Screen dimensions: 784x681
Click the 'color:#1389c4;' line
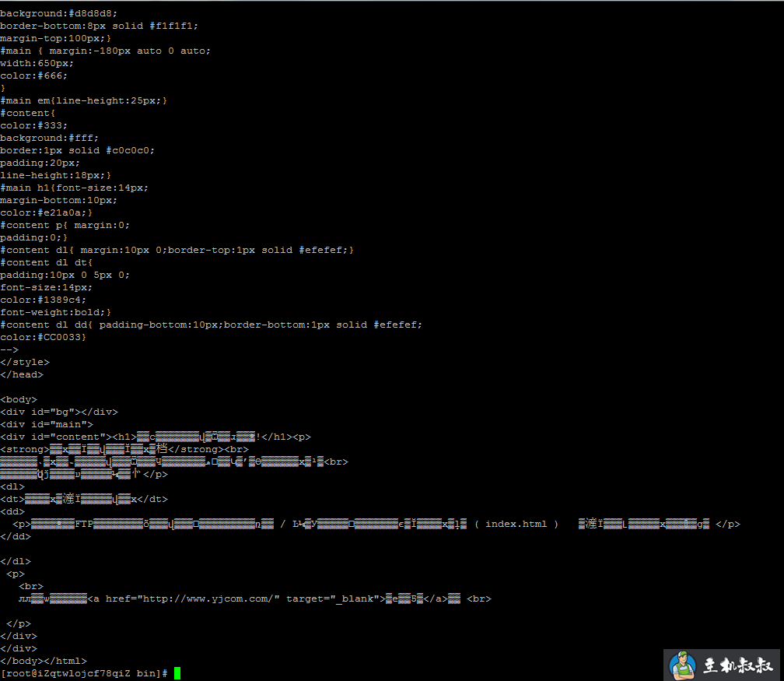pos(43,300)
